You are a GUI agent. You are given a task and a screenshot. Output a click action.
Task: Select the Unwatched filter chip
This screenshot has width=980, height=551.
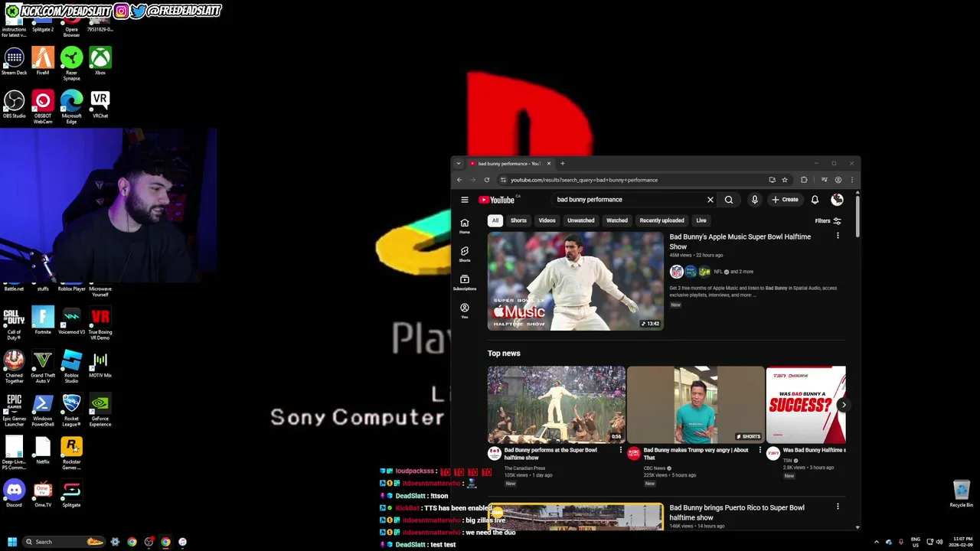pyautogui.click(x=580, y=220)
